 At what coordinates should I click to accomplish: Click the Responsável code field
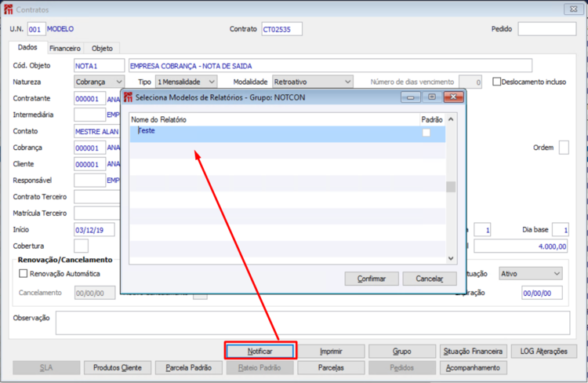(x=89, y=181)
